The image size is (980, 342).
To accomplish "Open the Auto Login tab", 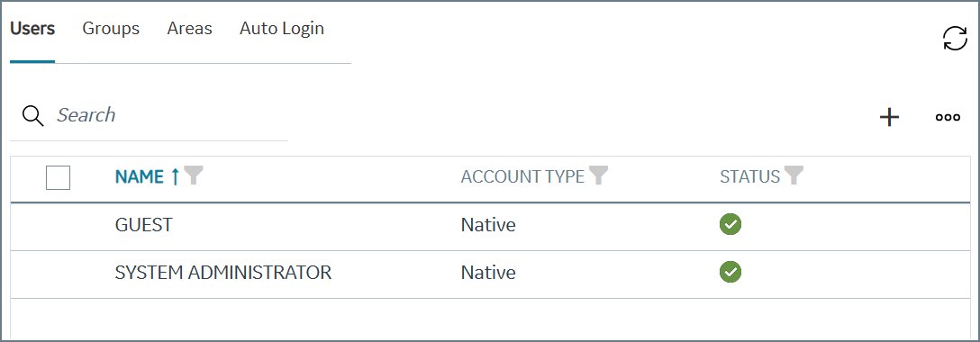I will 282,29.
